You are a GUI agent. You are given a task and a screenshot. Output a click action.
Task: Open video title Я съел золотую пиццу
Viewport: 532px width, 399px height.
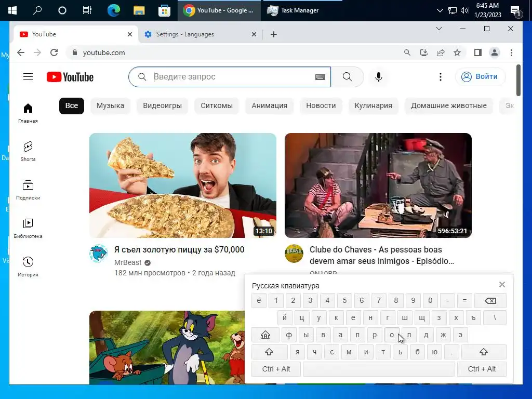point(179,250)
